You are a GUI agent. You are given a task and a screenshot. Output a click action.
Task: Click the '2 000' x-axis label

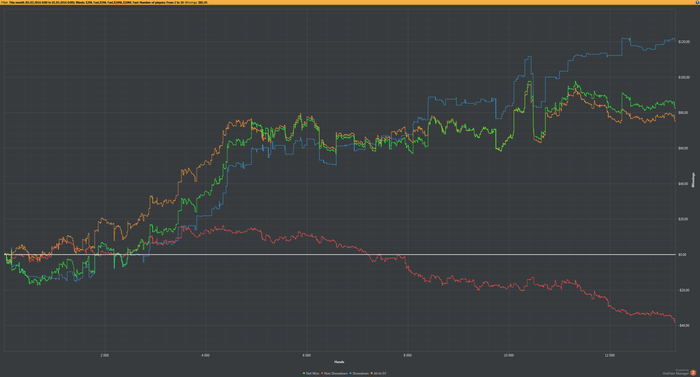(104, 356)
